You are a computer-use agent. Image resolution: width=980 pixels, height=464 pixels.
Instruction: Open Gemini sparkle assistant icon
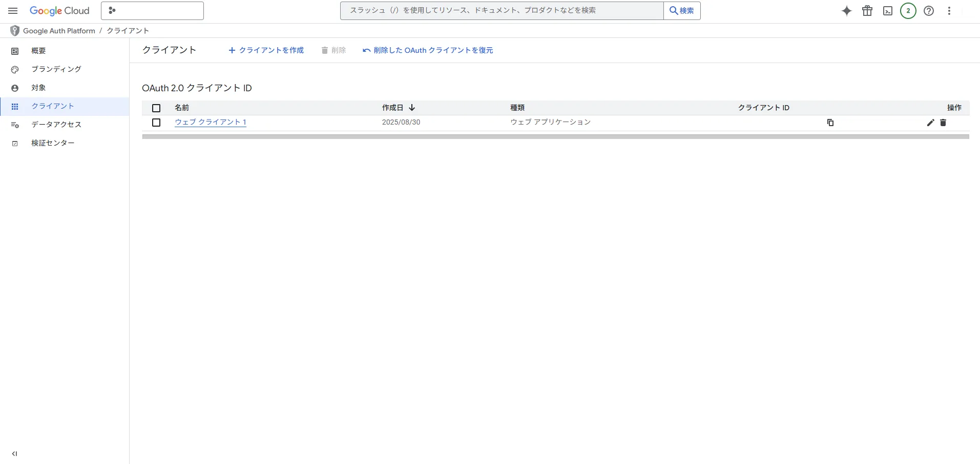[x=847, y=11]
